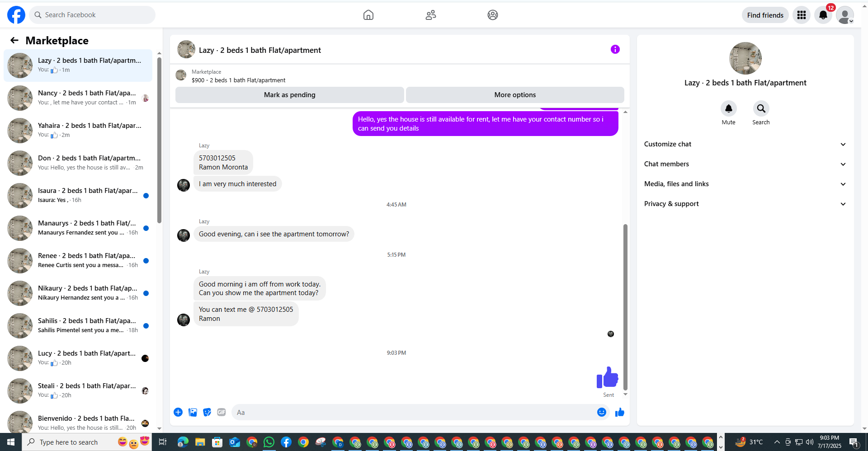
Task: Open the emoji picker in message box
Action: point(602,412)
